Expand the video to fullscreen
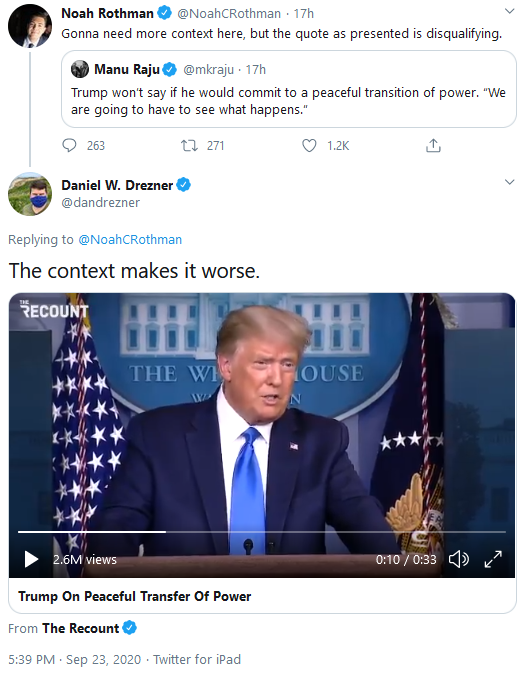This screenshot has width=523, height=674. pos(493,559)
